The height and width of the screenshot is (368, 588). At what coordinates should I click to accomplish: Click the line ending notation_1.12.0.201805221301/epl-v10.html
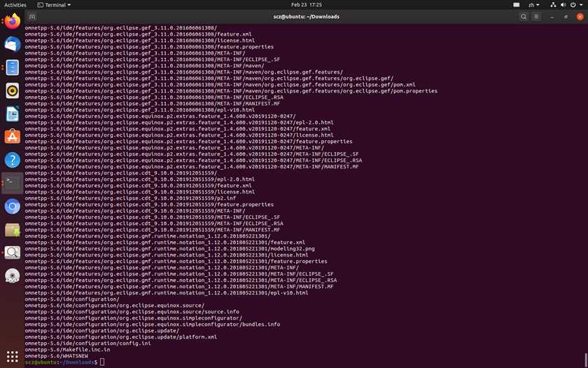coord(167,293)
